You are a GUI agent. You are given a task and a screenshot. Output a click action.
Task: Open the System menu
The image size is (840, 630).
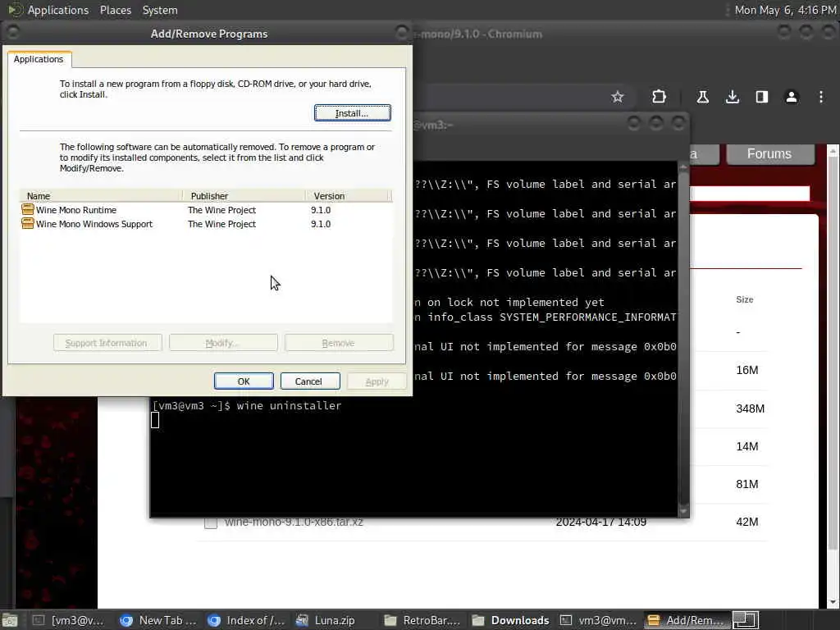tap(160, 10)
